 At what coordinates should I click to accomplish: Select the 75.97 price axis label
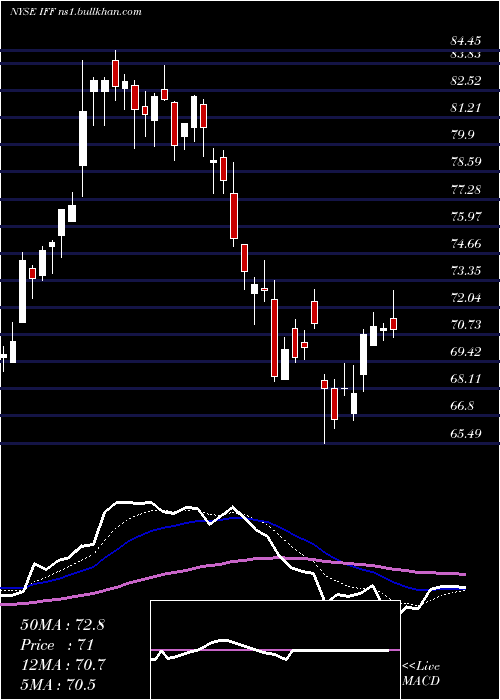[466, 217]
